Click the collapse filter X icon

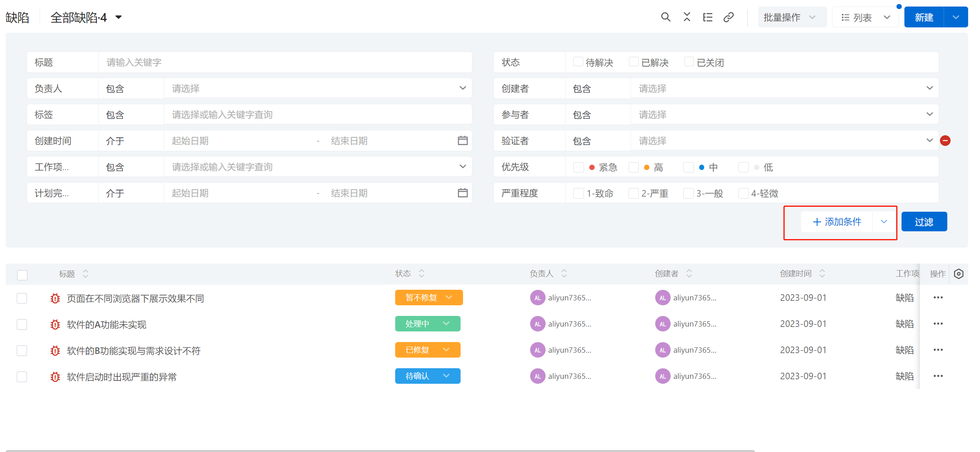(x=687, y=17)
